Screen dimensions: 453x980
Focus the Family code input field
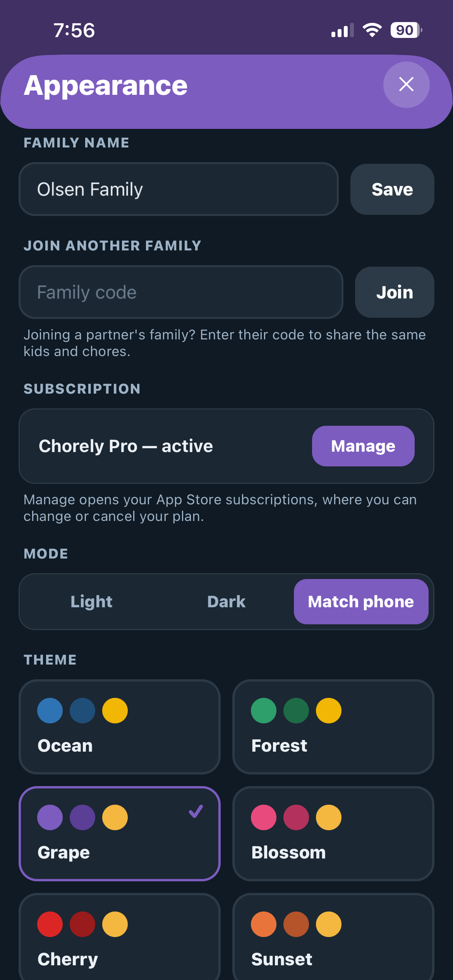point(181,292)
